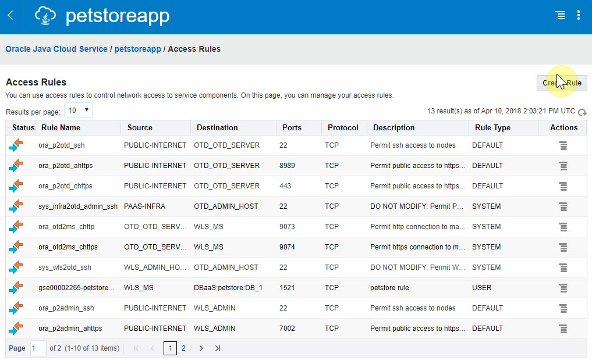Image resolution: width=592 pixels, height=364 pixels.
Task: Go to first page arrow
Action: 136,348
